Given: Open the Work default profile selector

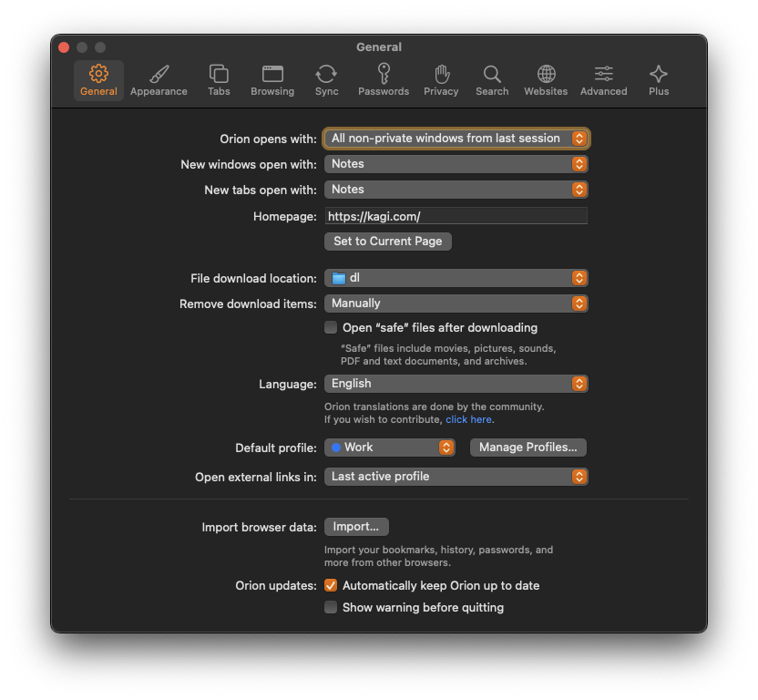Looking at the screenshot, I should click(x=390, y=448).
